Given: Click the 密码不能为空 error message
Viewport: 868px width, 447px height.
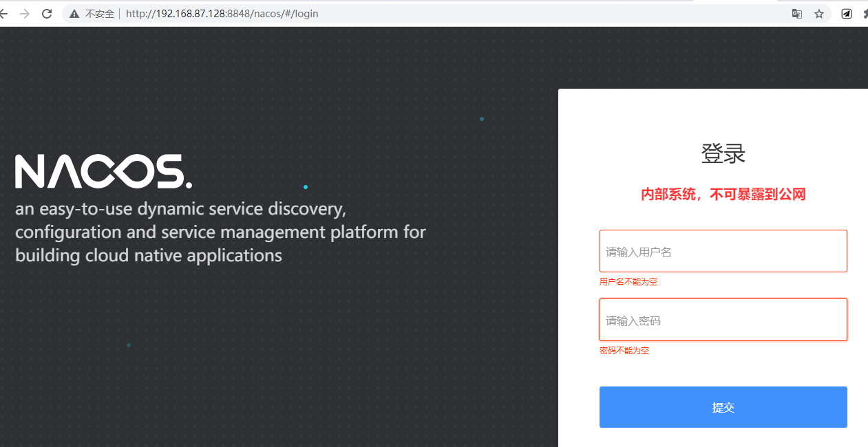Looking at the screenshot, I should point(624,351).
